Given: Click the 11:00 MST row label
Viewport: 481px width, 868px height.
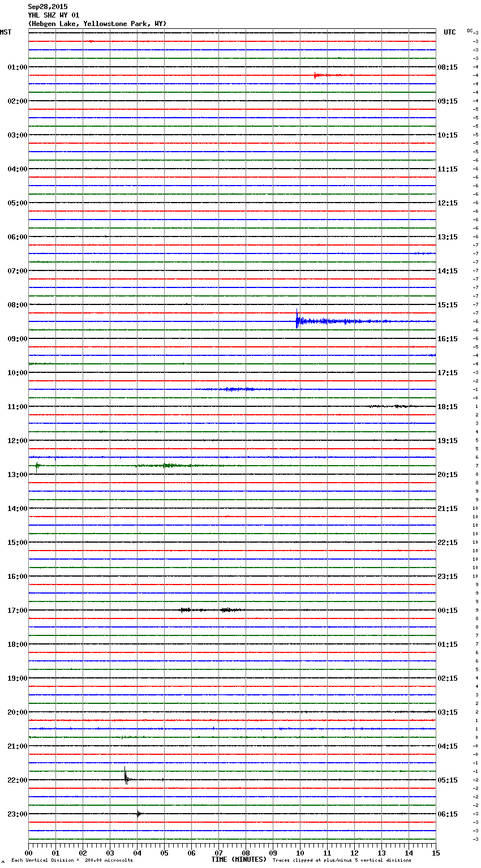Looking at the screenshot, I should tap(18, 407).
